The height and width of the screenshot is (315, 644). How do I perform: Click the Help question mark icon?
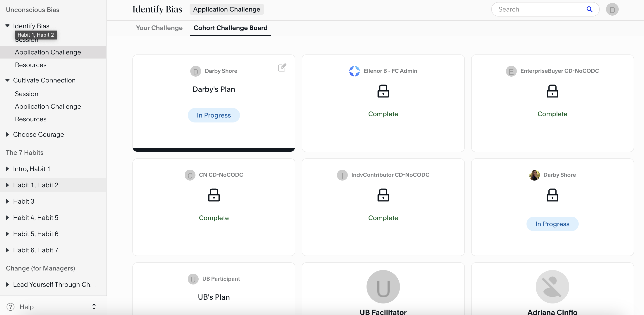[x=10, y=307]
